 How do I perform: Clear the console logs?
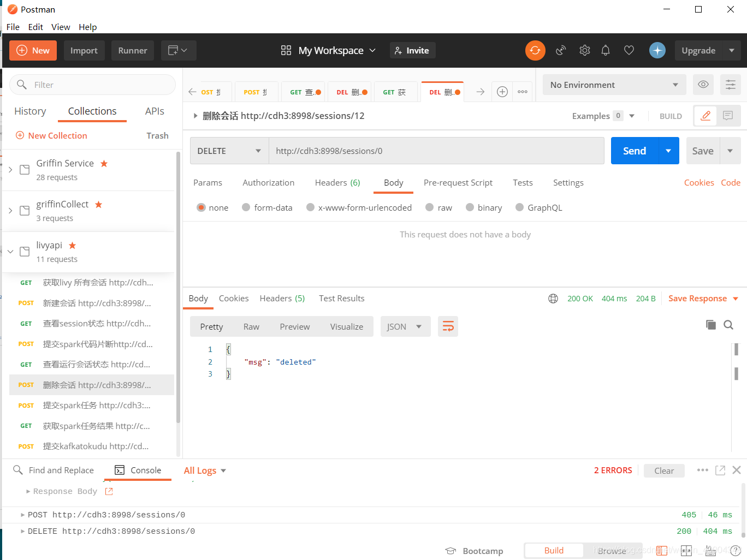coord(664,470)
